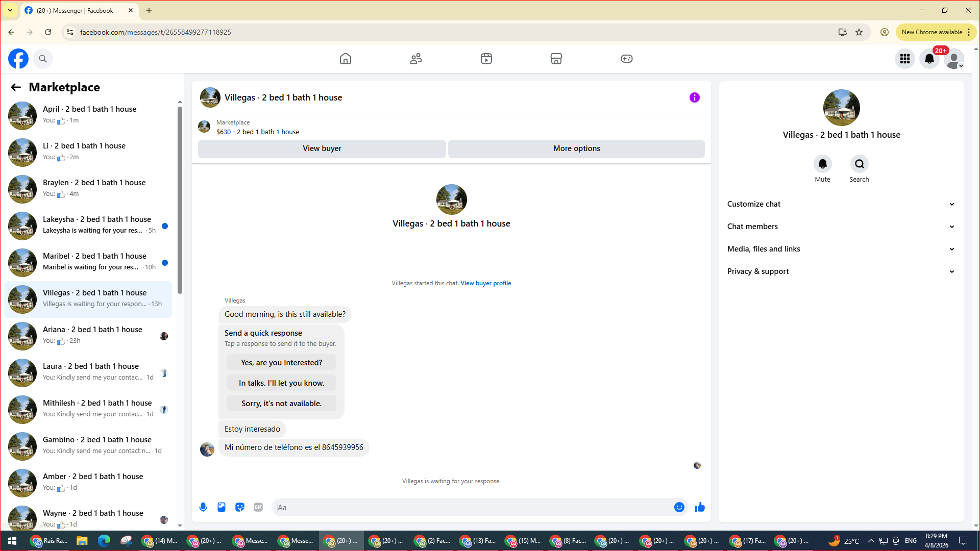980x551 pixels.
Task: Open the Home tab in top navigation
Action: click(346, 59)
